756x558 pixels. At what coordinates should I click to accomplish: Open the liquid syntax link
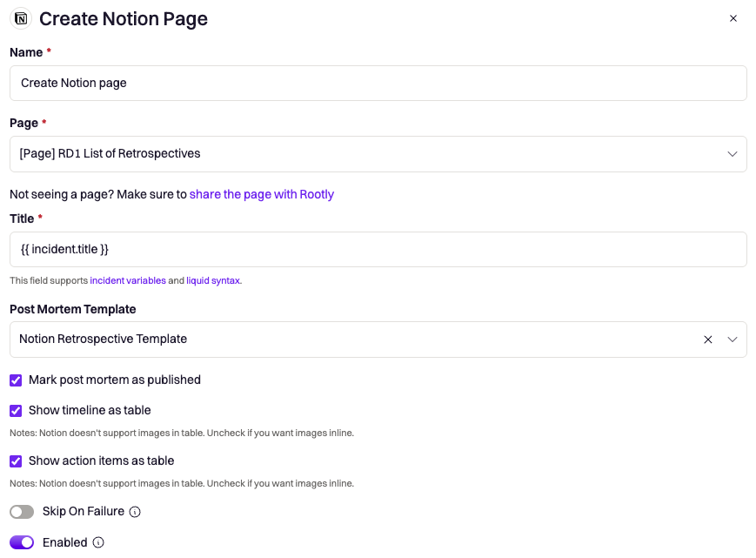(214, 280)
